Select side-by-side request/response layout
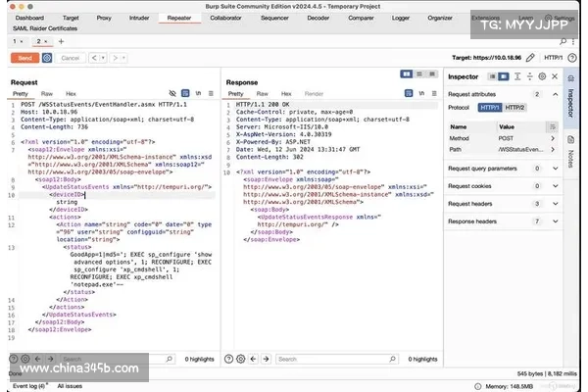The height and width of the screenshot is (392, 588). 406,73
